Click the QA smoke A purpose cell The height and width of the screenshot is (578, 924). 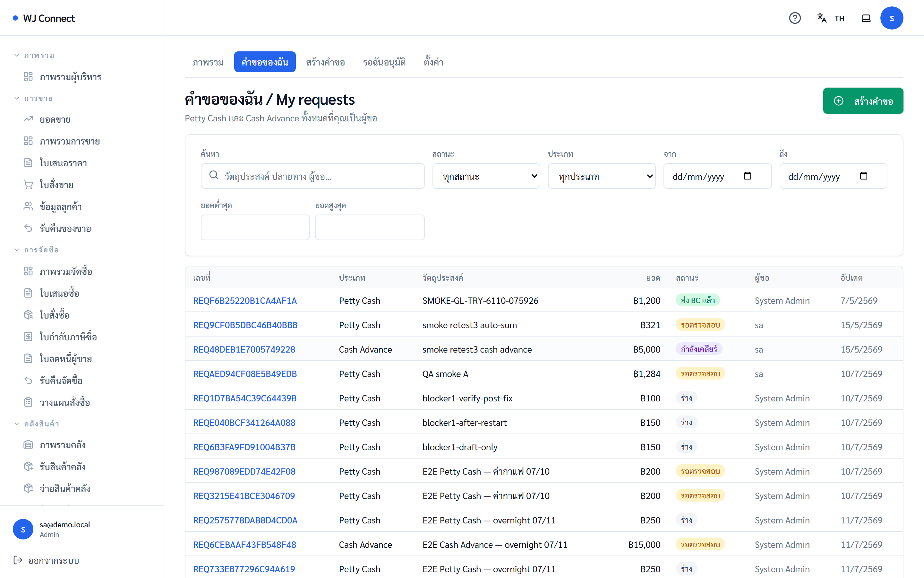click(445, 374)
